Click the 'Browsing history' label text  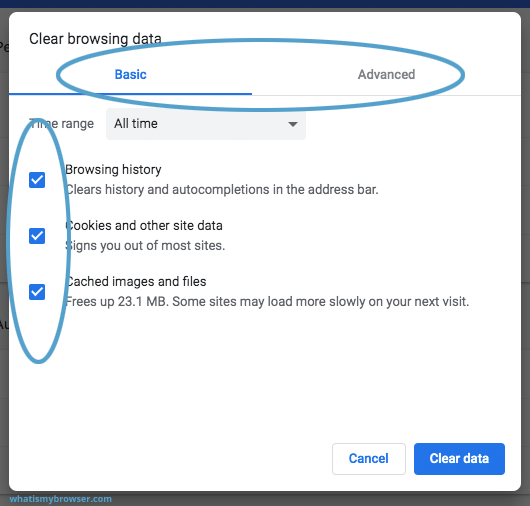tap(113, 169)
